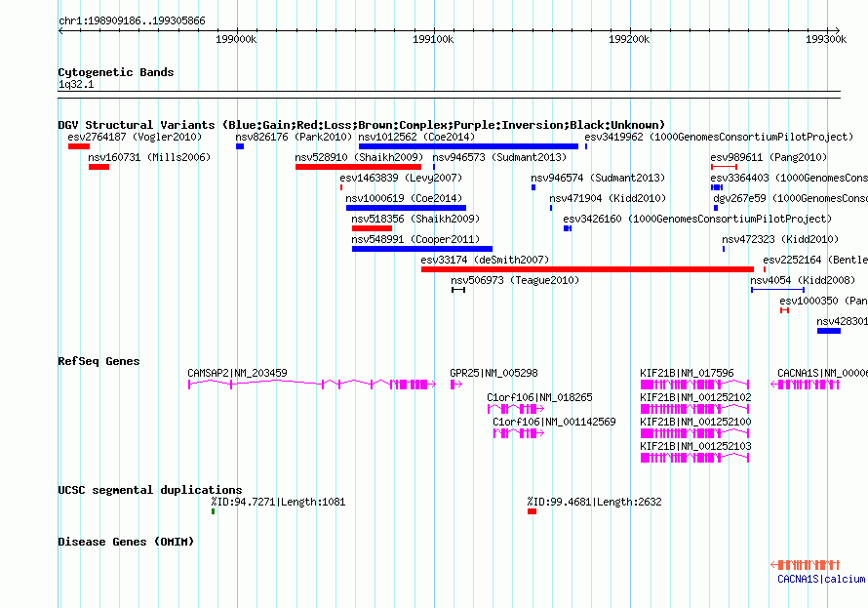Click the %ID:94.7271|Length:1081 label
Viewport: 868px width, 608px height.
point(278,502)
